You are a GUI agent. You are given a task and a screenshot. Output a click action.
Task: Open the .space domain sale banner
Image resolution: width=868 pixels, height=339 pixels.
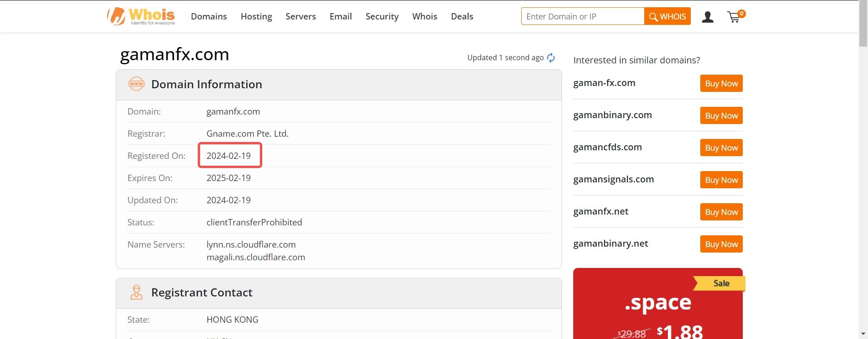click(658, 303)
